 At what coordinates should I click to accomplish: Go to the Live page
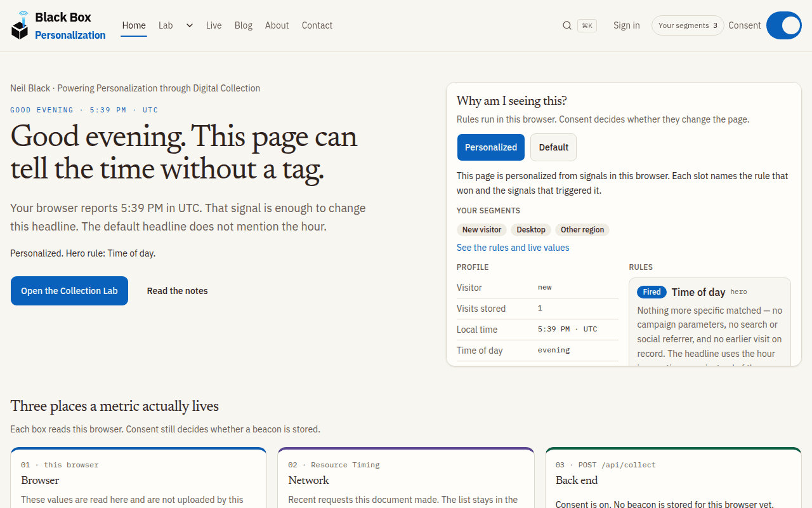coord(214,25)
